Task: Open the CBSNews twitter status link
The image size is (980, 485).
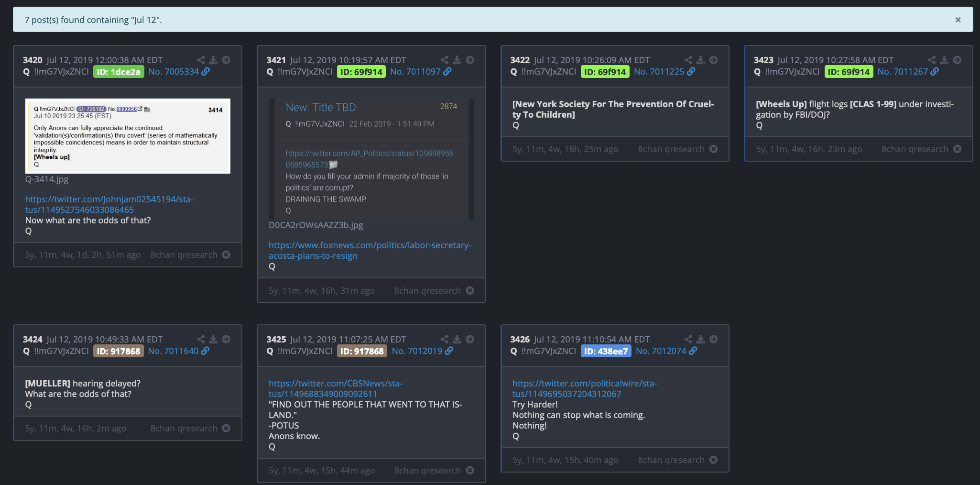Action: pos(336,388)
